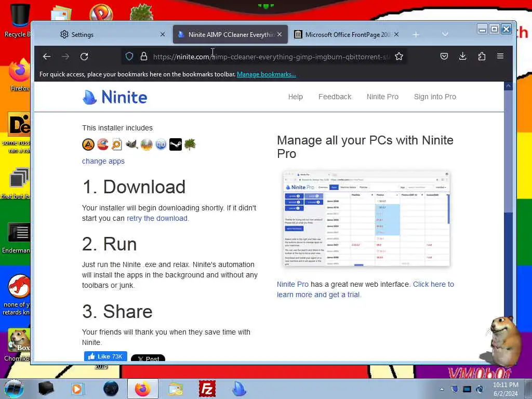Click here to learn more trial link
This screenshot has width=532, height=399.
click(365, 289)
